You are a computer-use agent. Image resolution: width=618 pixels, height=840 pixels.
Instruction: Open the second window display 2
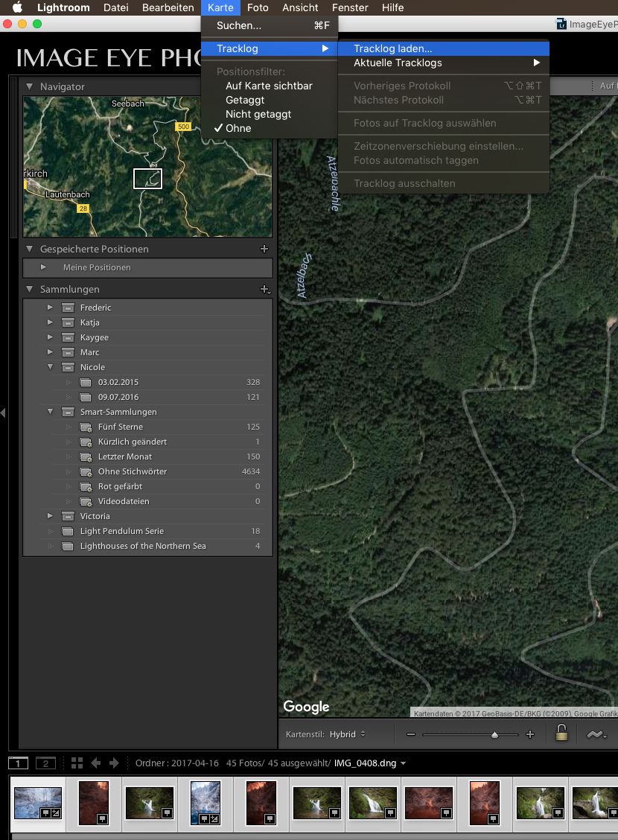tap(45, 763)
